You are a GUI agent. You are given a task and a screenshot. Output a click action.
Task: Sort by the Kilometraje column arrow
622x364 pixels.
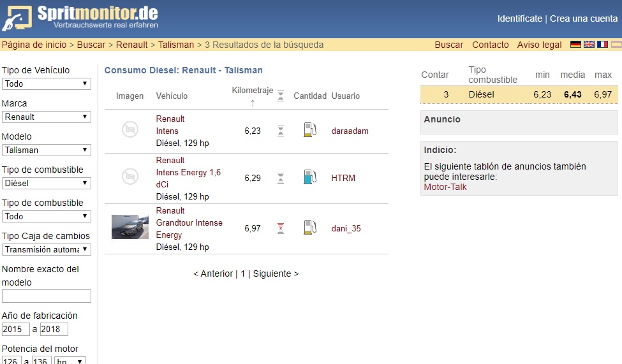point(253,103)
